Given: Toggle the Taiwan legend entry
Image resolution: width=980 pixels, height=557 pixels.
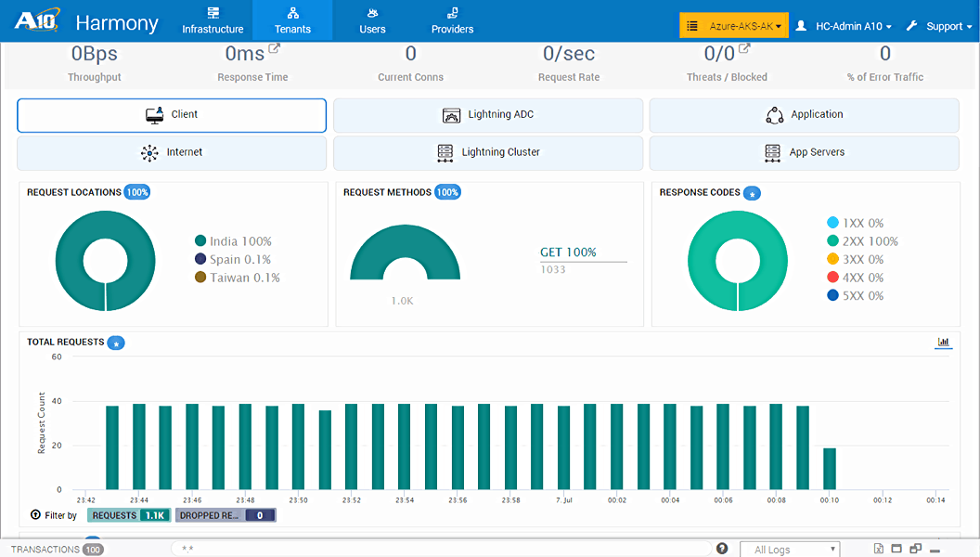Looking at the screenshot, I should (237, 278).
